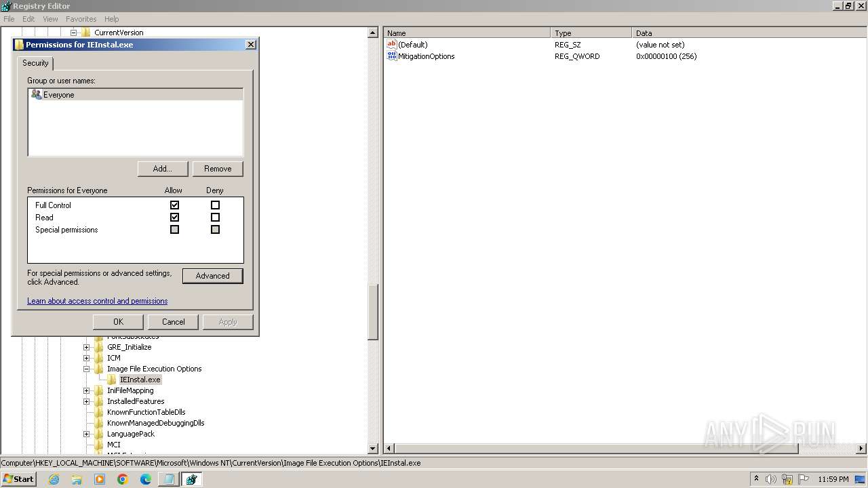Click the MitigationOptions binary value icon
The image size is (868, 488).
click(391, 56)
